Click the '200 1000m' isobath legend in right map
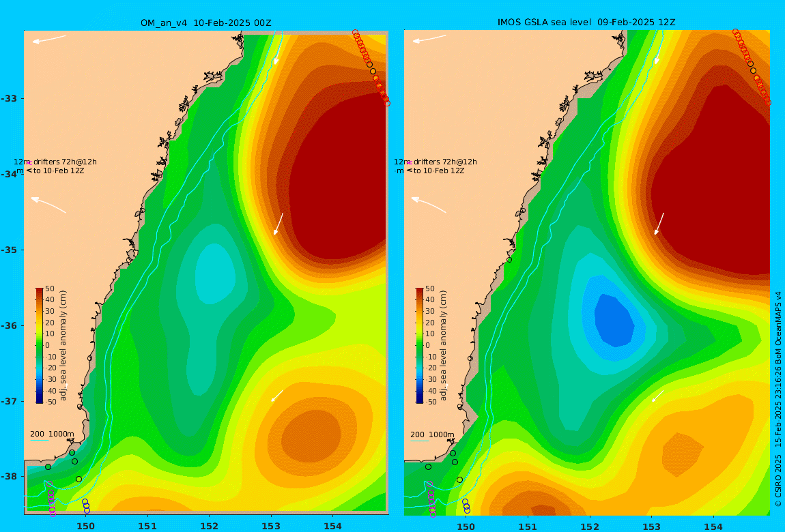This screenshot has width=785, height=532. tap(432, 434)
